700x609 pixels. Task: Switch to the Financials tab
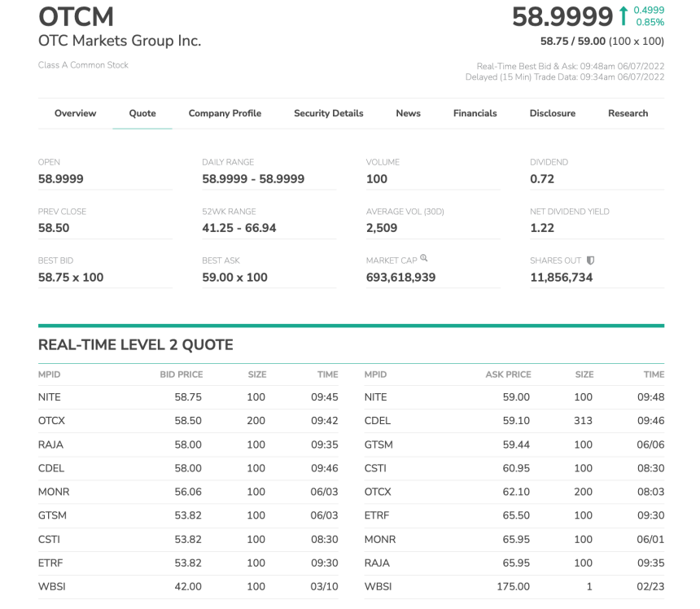coord(475,113)
